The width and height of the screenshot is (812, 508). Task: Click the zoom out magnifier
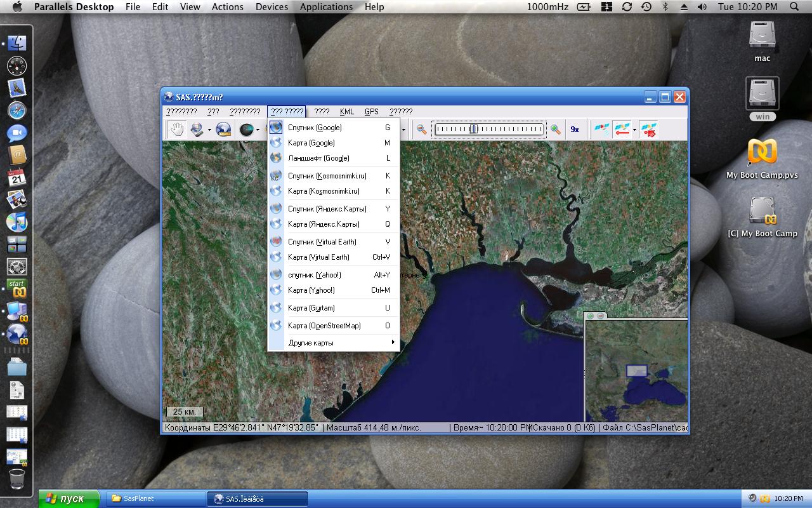[421, 130]
